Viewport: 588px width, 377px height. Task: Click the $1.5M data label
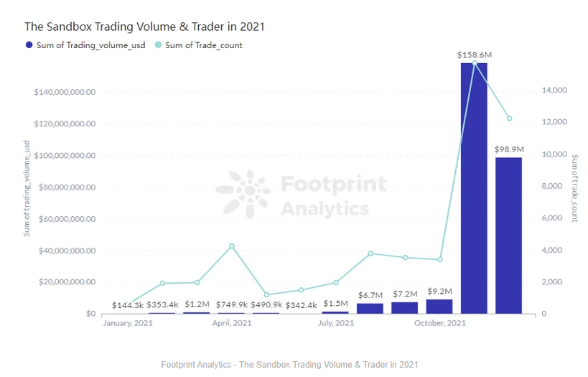coord(335,303)
